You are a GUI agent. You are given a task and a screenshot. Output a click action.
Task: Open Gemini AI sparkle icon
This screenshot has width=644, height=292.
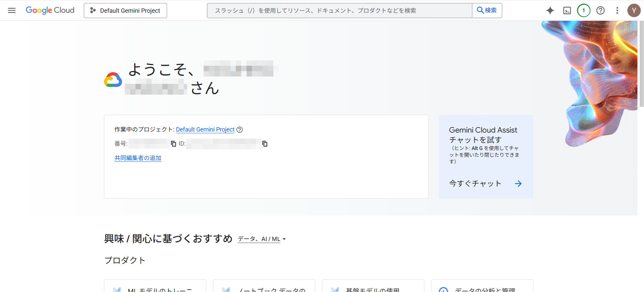click(550, 10)
